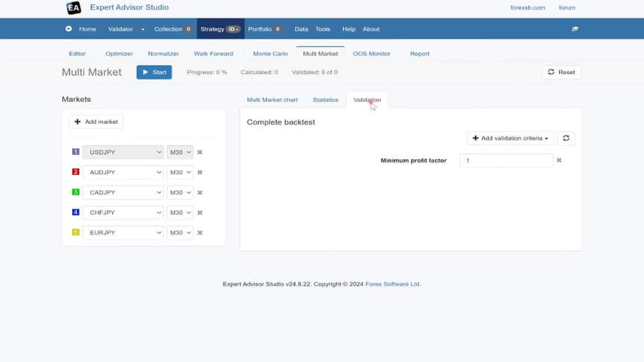
Task: Open the AUDJPY symbol dropdown
Action: click(x=122, y=173)
